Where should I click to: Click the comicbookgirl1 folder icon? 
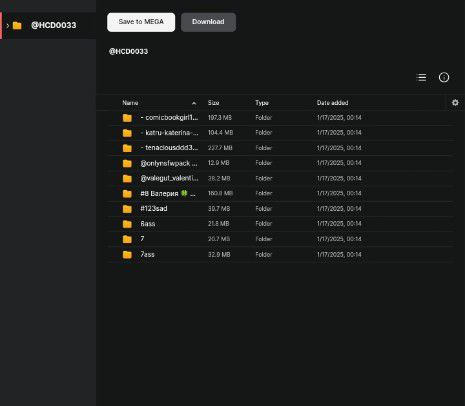tap(127, 118)
